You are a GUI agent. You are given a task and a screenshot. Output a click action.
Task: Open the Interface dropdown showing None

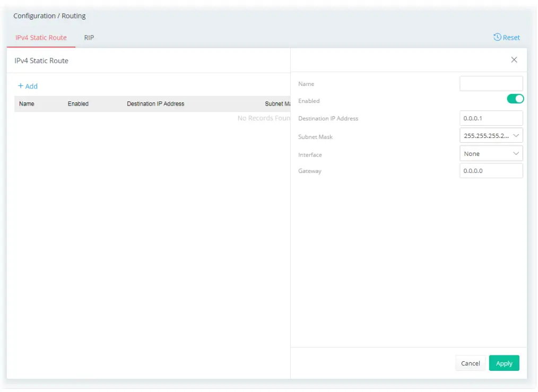pyautogui.click(x=491, y=154)
